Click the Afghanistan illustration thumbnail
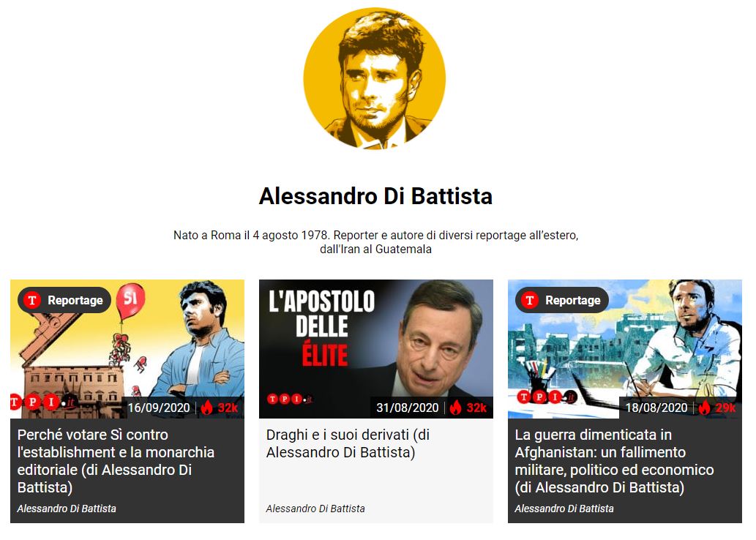Viewport: 756px width, 540px height. (625, 348)
